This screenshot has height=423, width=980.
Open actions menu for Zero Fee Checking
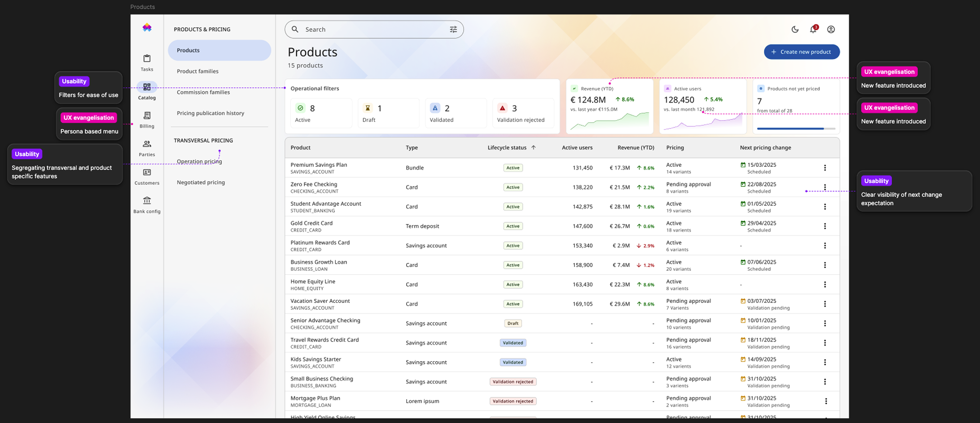pyautogui.click(x=825, y=187)
